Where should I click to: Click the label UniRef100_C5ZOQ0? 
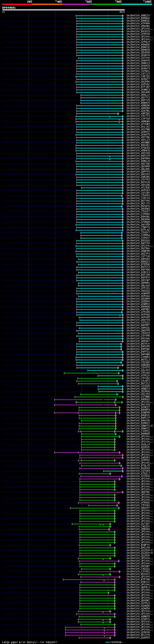click(138, 362)
